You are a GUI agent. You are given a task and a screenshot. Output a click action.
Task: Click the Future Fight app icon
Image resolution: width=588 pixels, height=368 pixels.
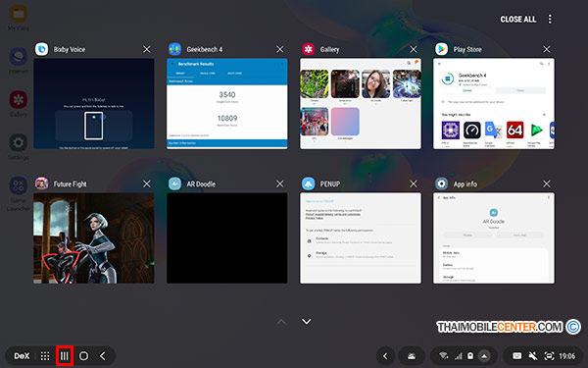pos(41,184)
